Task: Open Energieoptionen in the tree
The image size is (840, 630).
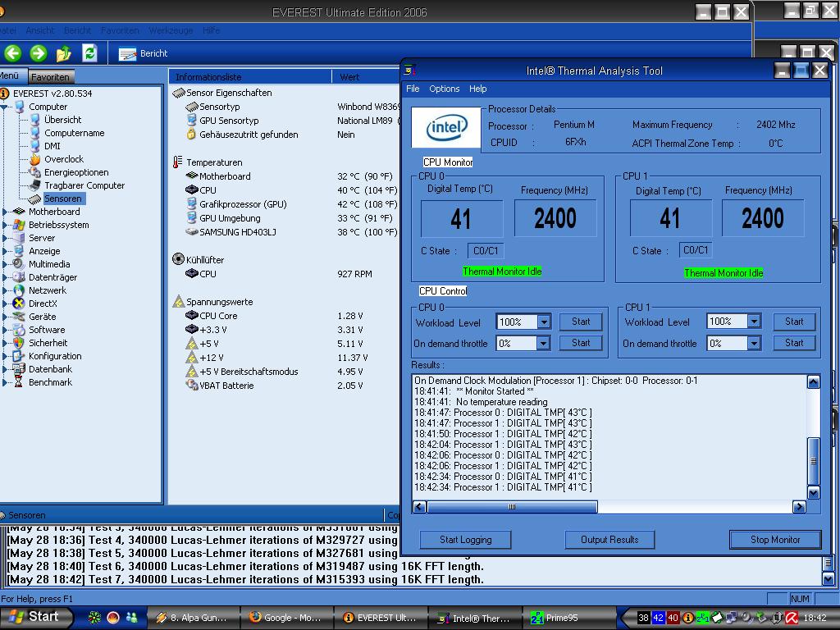Action: (x=76, y=172)
